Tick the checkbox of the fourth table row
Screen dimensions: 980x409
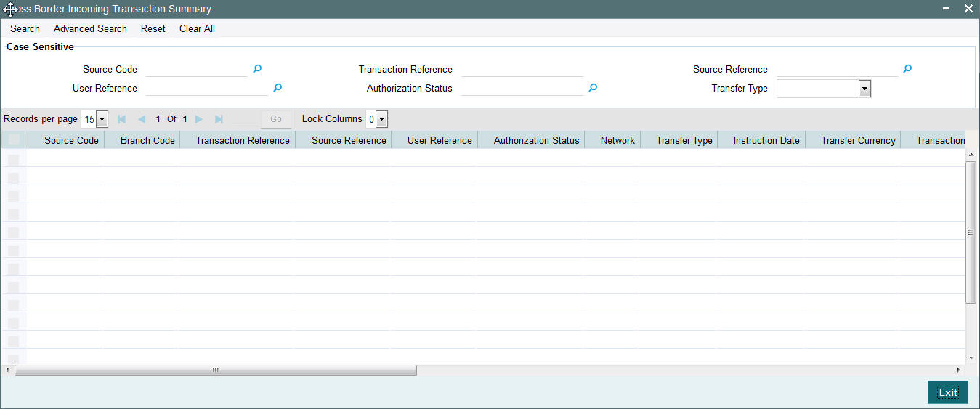click(14, 214)
